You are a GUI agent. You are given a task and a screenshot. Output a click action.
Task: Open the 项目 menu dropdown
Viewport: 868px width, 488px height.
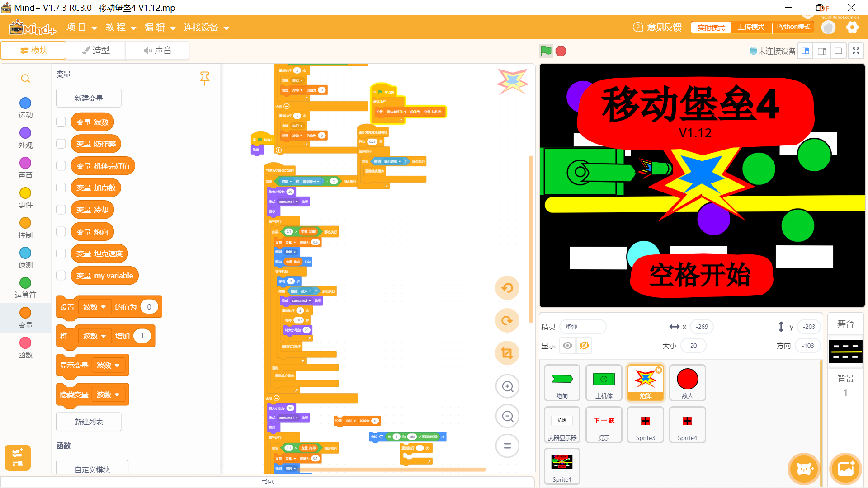pyautogui.click(x=82, y=28)
